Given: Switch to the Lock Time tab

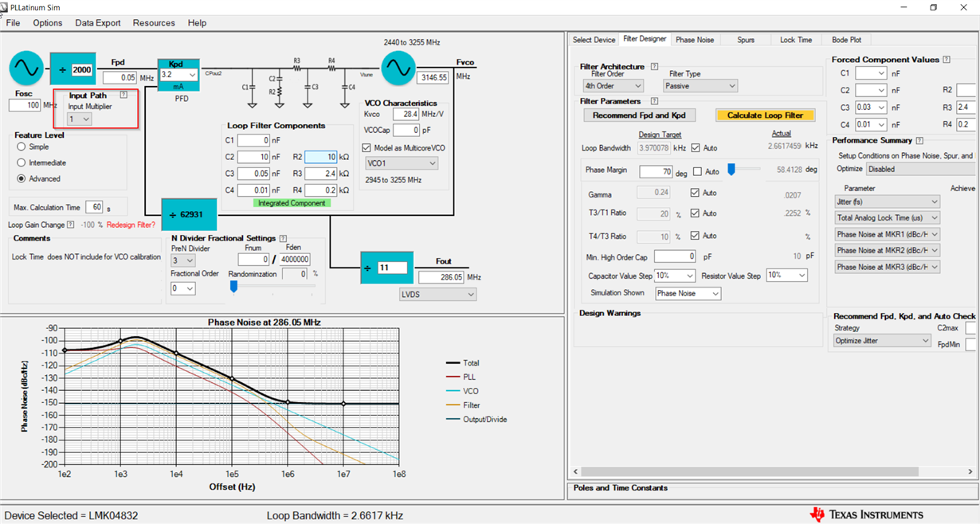Looking at the screenshot, I should [796, 40].
